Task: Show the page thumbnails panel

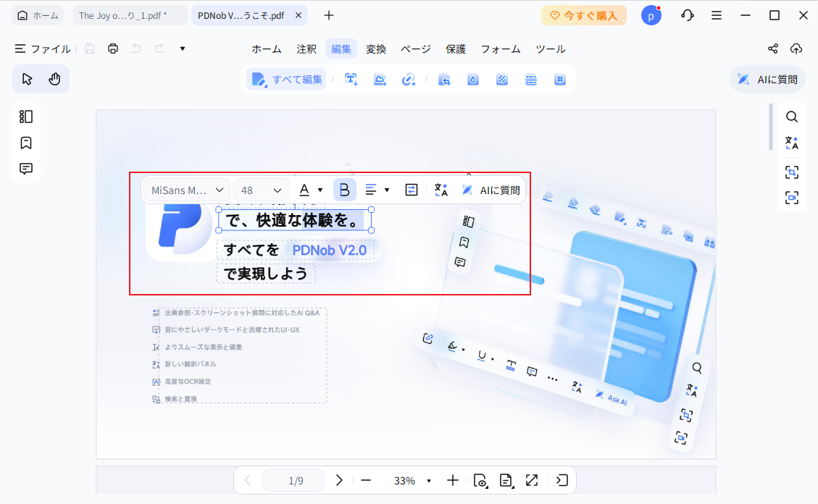Action: click(x=25, y=116)
